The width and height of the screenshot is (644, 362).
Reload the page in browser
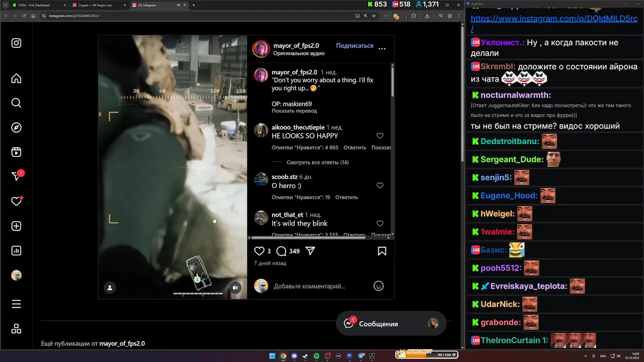24,16
